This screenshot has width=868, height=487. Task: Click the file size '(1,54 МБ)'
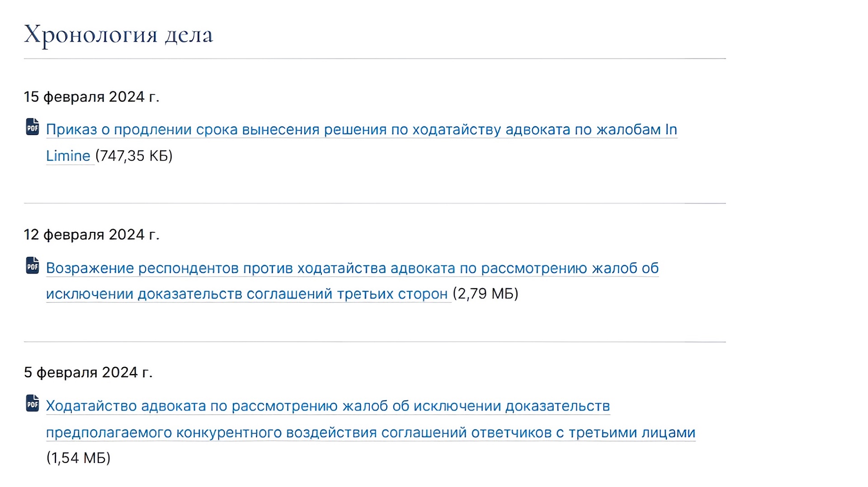[x=79, y=458]
